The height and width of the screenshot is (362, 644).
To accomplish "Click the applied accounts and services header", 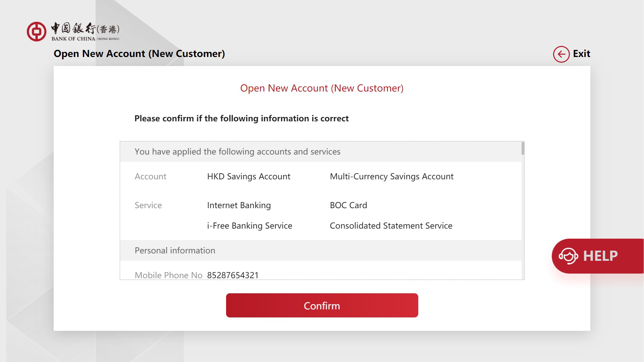I will pos(237,152).
